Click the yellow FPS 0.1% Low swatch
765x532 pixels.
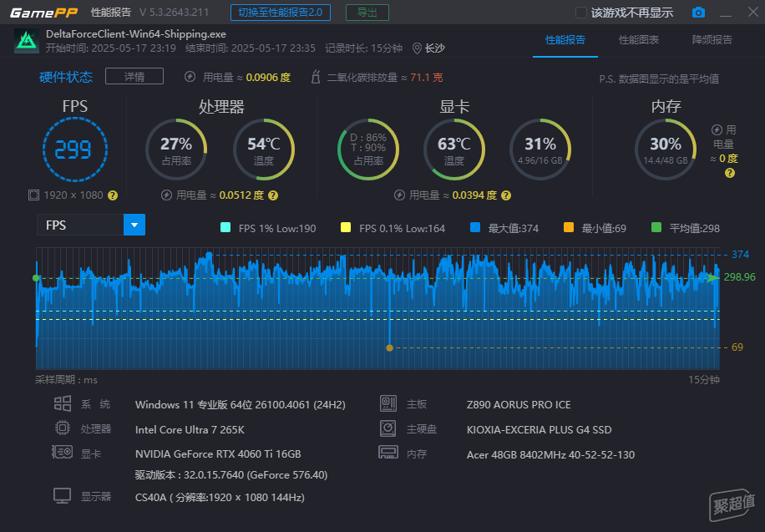pyautogui.click(x=346, y=227)
